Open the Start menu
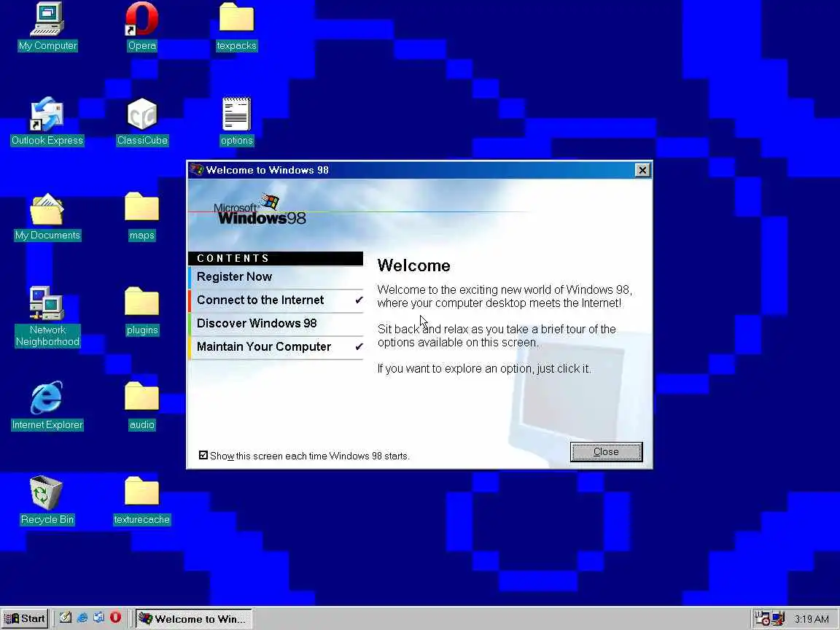The width and height of the screenshot is (840, 630). 26,618
